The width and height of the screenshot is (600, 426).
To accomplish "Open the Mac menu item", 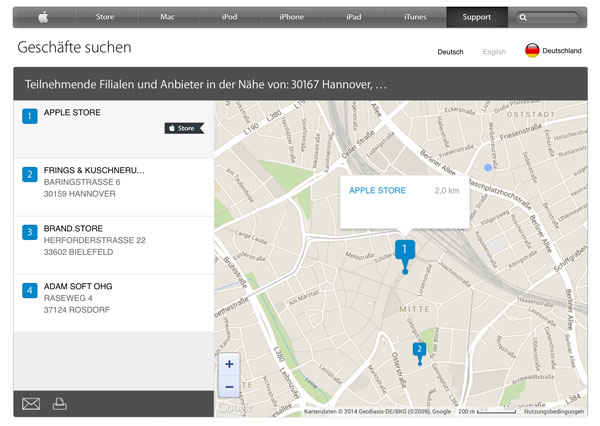I will click(168, 17).
